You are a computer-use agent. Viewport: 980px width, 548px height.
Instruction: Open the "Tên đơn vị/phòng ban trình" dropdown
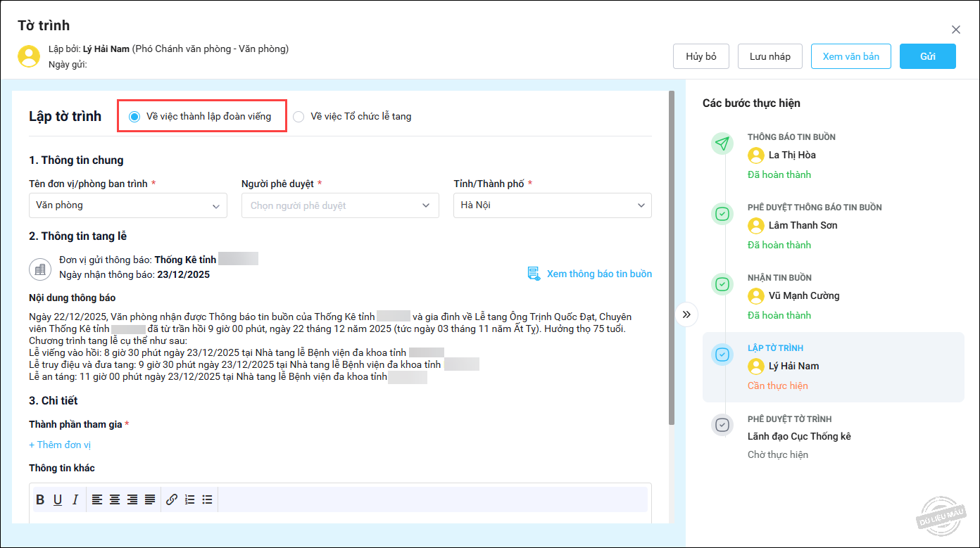pyautogui.click(x=128, y=205)
